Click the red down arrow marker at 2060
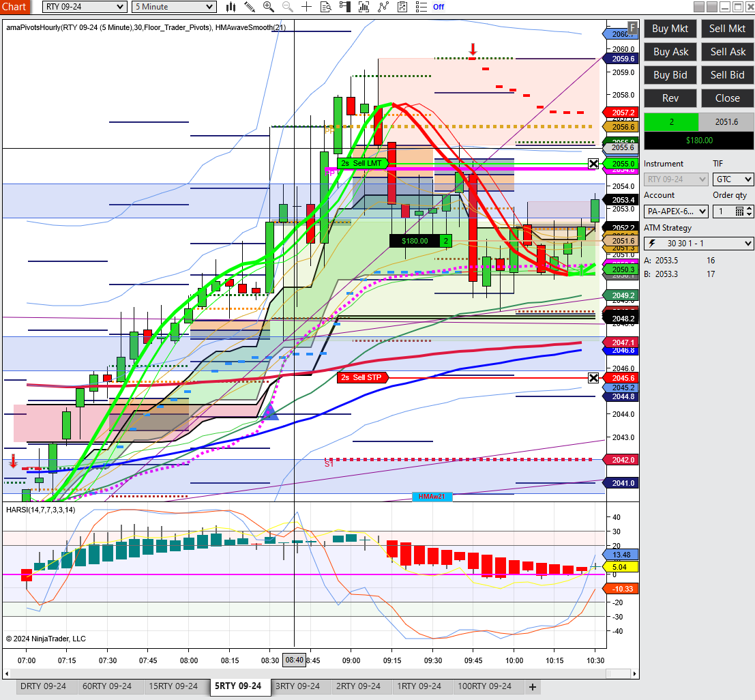The width and height of the screenshot is (755, 700). point(473,50)
